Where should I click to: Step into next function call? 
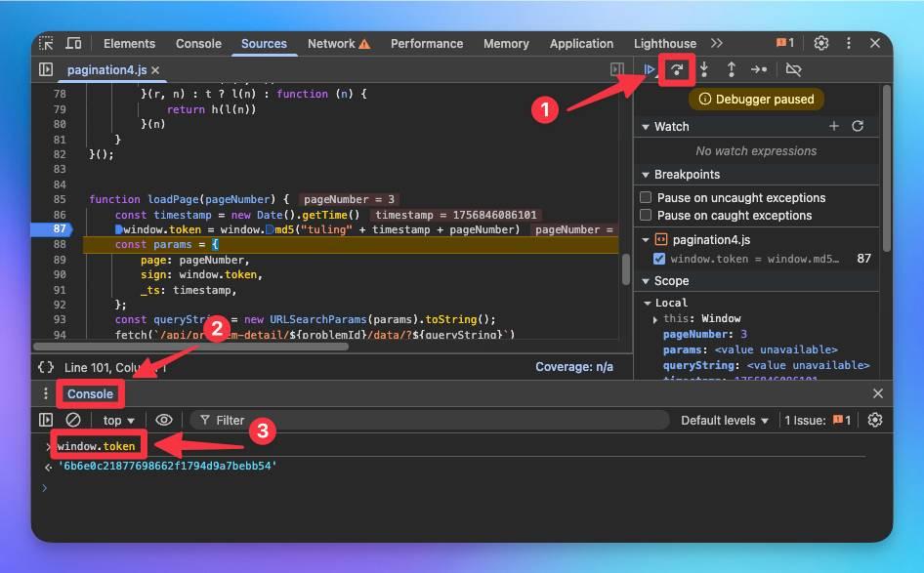[704, 69]
